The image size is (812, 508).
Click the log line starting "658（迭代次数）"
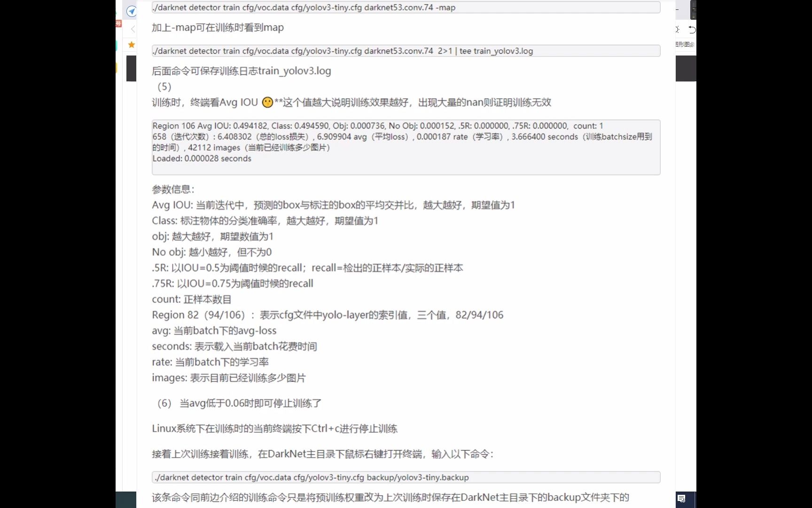[x=402, y=136]
